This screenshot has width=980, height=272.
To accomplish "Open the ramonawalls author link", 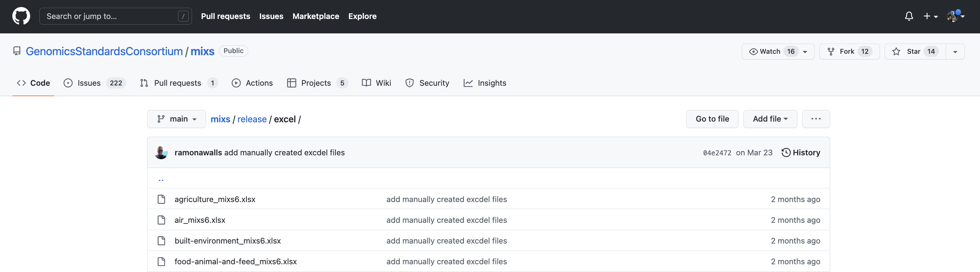I will [198, 153].
